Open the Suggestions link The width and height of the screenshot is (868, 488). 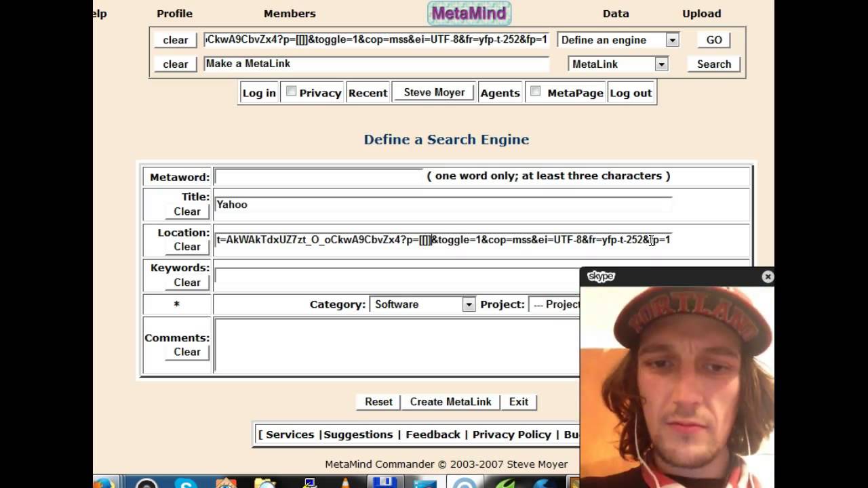[358, 434]
